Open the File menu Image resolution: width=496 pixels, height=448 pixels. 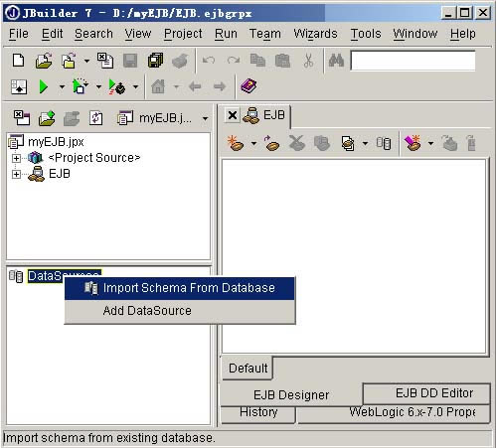coord(19,34)
